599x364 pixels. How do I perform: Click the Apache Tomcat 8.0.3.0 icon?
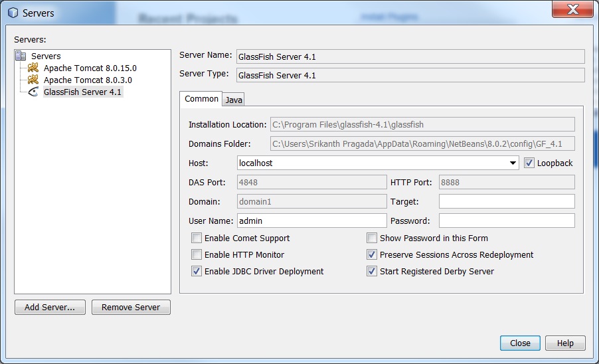[x=33, y=80]
